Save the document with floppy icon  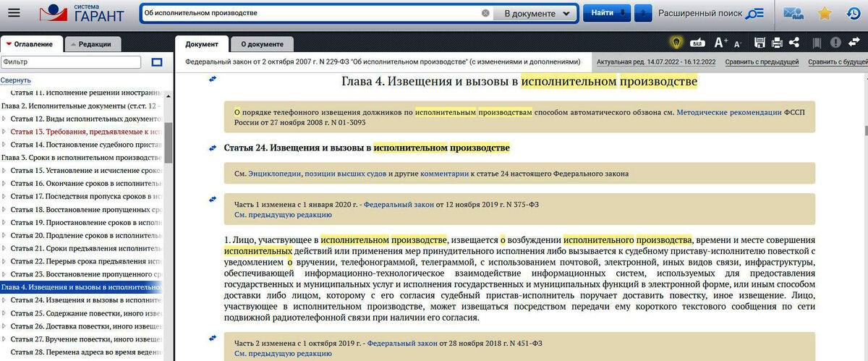tap(759, 43)
